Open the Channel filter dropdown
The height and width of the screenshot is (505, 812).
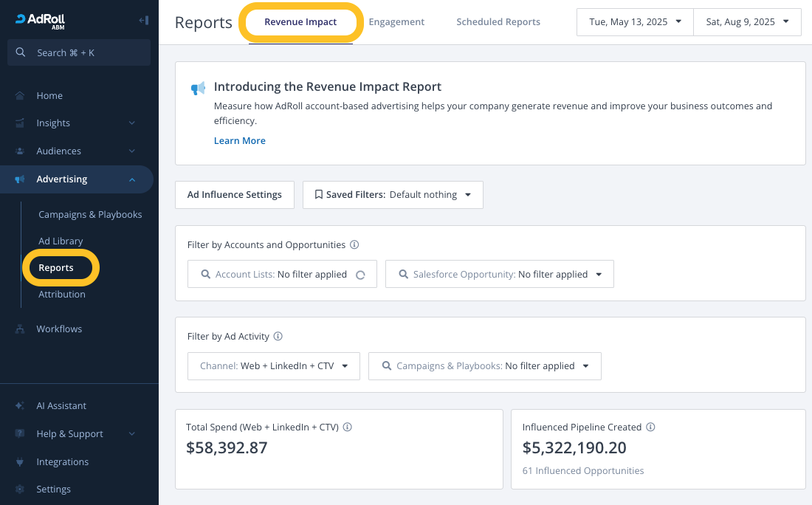[274, 365]
